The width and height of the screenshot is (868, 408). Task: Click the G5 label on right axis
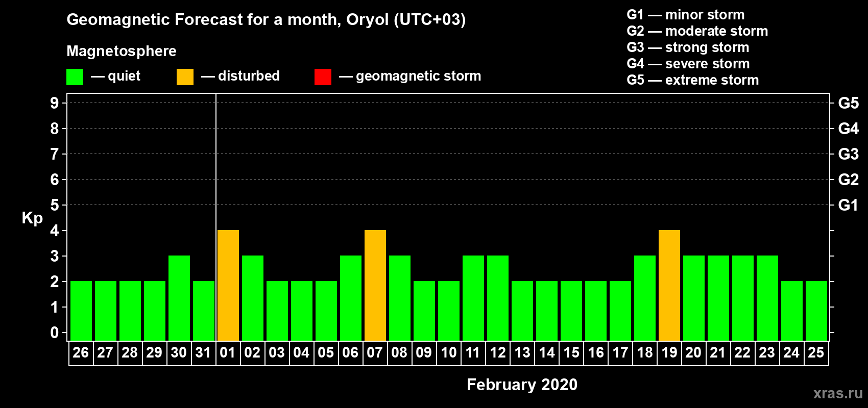click(849, 103)
